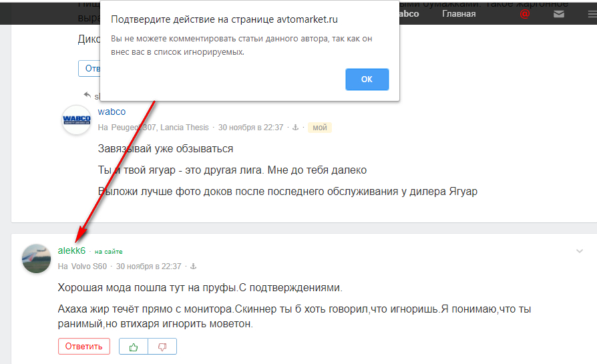
Task: Click the Peugeot 307, Lancia Thesis car label
Action: [160, 128]
